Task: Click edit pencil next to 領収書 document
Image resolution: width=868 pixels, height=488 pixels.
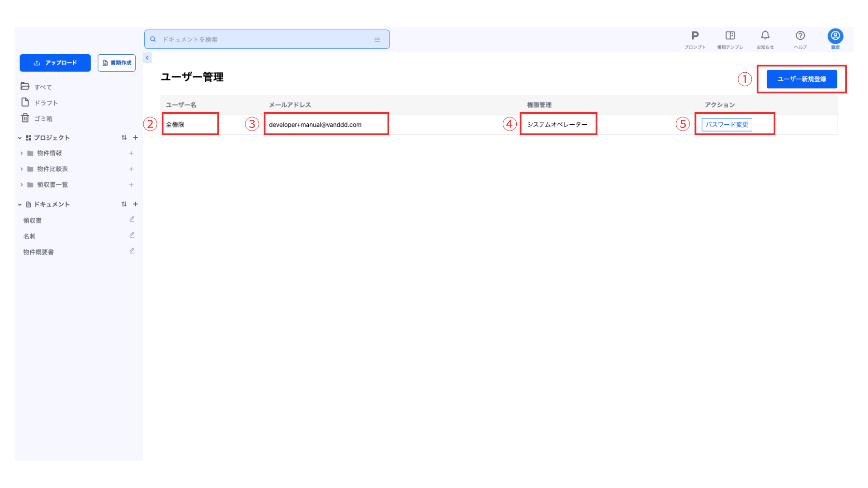Action: [x=132, y=220]
